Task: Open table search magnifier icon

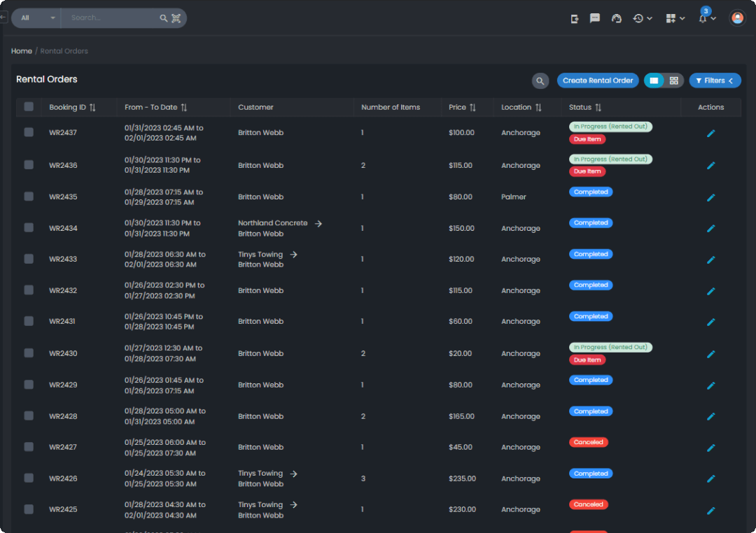Action: [x=540, y=80]
